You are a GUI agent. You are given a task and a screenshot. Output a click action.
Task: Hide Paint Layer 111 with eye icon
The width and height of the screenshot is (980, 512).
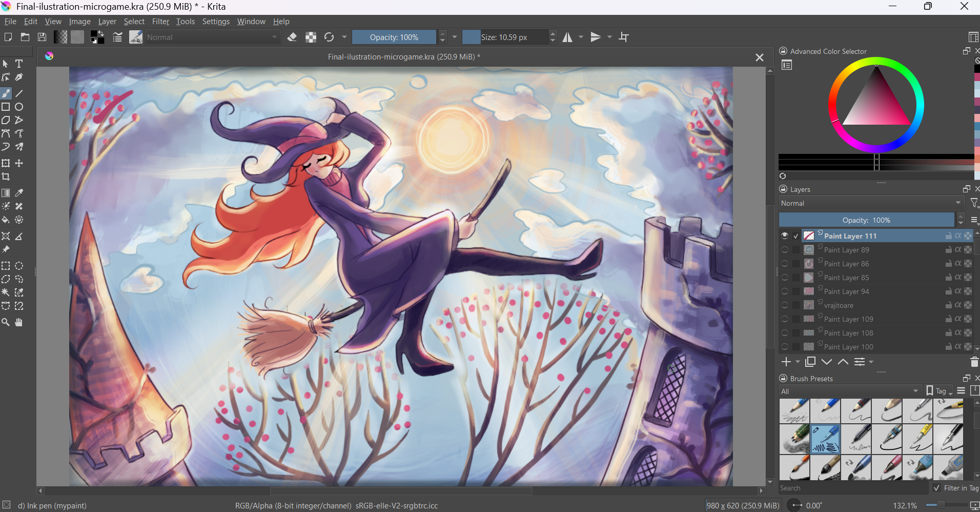(x=785, y=235)
